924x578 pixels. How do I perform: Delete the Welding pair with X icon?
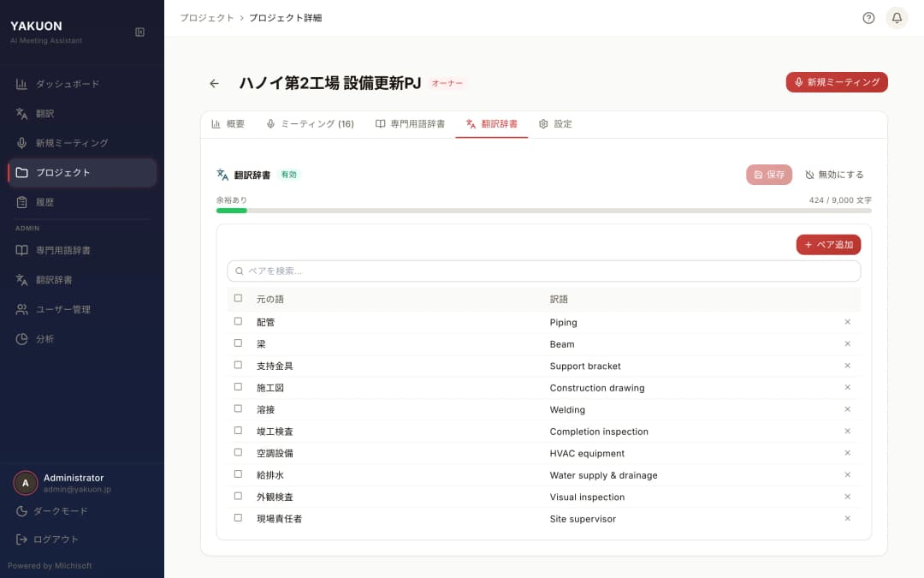point(847,409)
